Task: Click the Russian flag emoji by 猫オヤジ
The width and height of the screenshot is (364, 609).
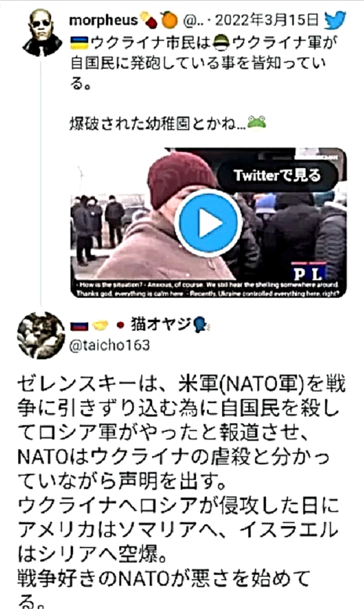Action: [79, 325]
